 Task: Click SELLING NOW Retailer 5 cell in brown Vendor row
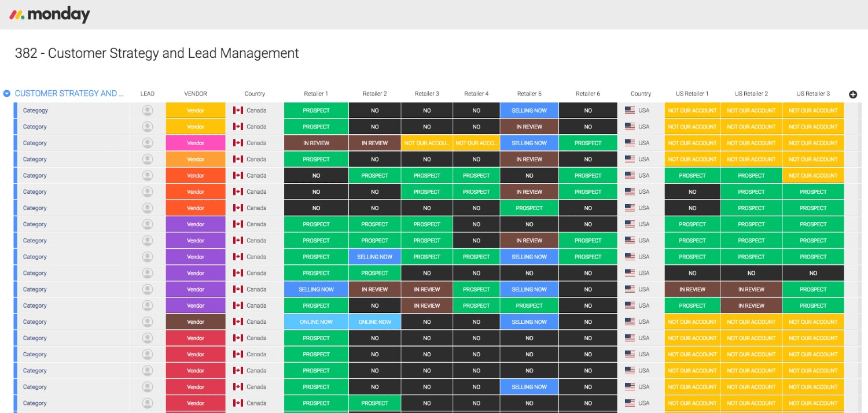(x=529, y=322)
